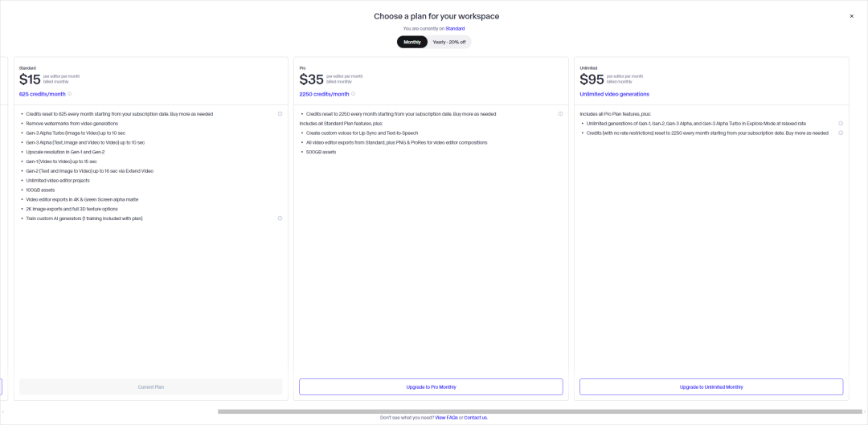868x425 pixels.
Task: Click the $95 Unlimited price
Action: (x=592, y=79)
